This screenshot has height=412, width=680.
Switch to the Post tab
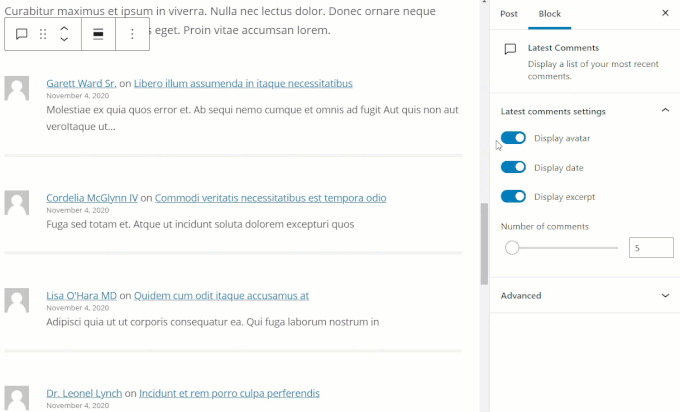coord(509,14)
